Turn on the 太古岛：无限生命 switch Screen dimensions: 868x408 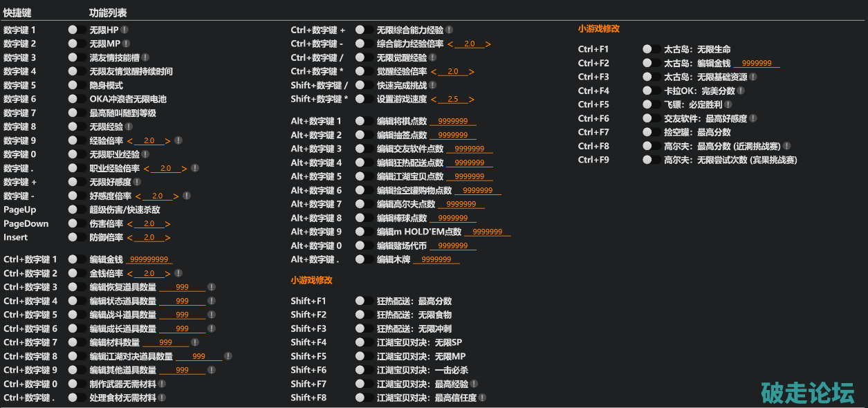click(x=652, y=49)
